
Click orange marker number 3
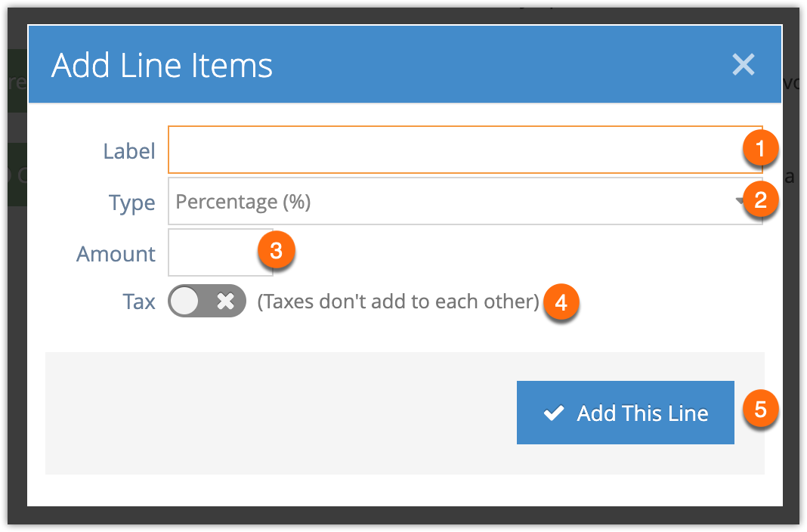click(x=277, y=251)
